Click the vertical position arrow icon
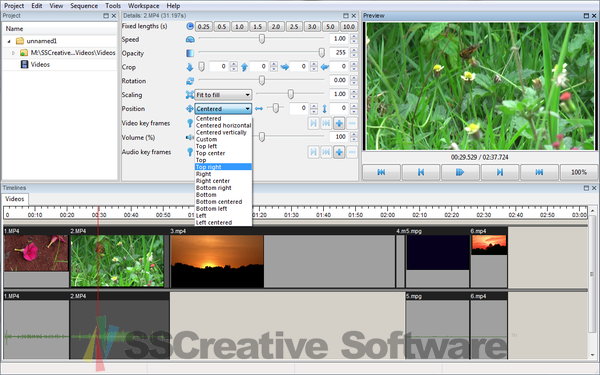This screenshot has height=375, width=600. 324,109
